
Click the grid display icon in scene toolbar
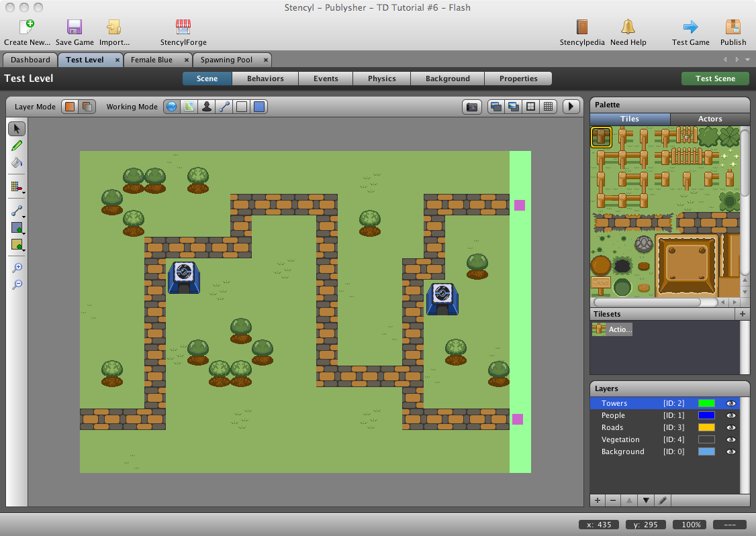(548, 107)
